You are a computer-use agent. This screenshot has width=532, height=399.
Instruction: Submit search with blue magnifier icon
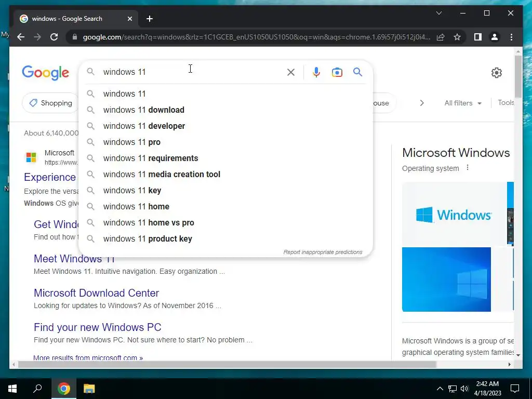click(x=357, y=72)
